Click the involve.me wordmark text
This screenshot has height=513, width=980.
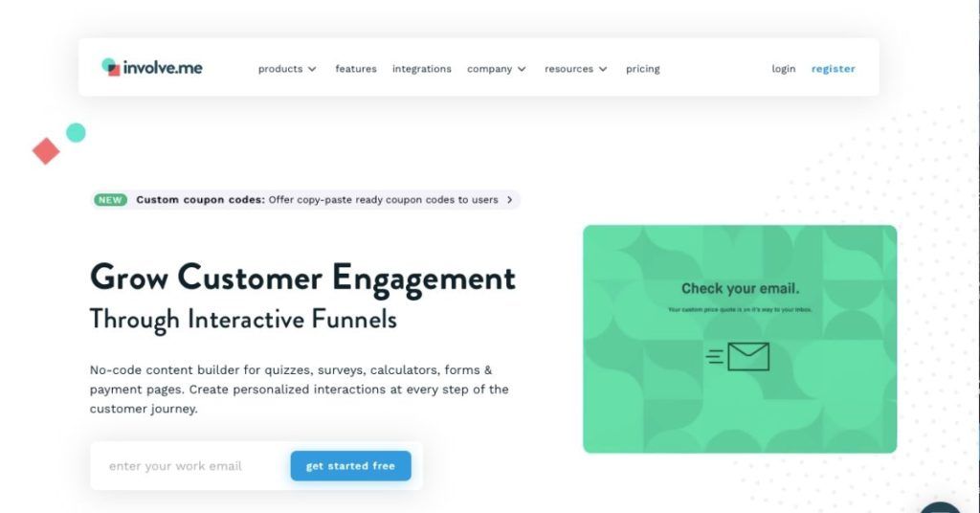click(x=163, y=68)
